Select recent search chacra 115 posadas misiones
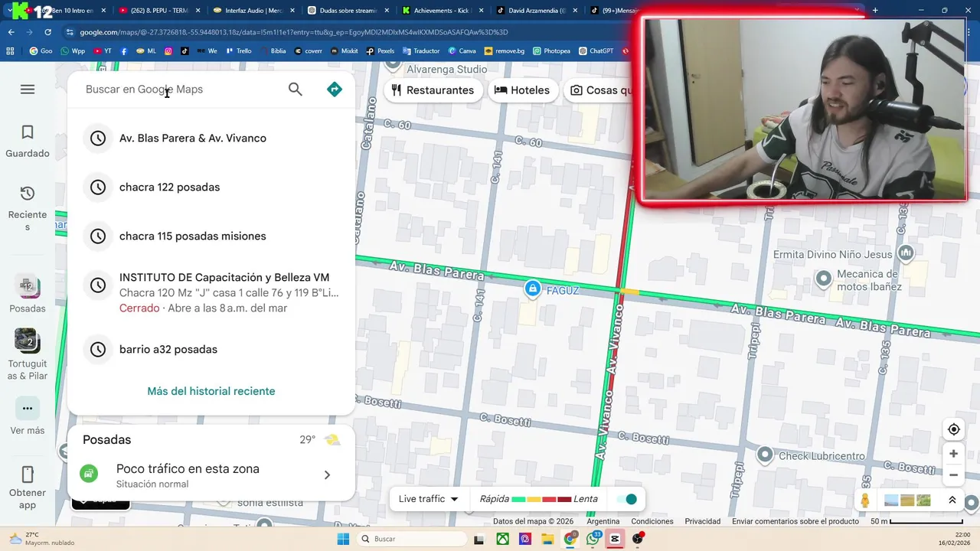 click(211, 236)
